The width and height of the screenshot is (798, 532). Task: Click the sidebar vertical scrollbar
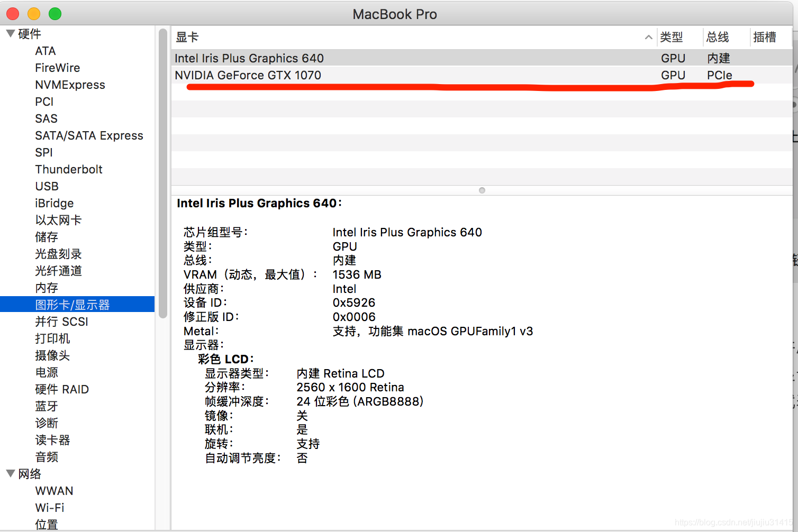(x=163, y=173)
